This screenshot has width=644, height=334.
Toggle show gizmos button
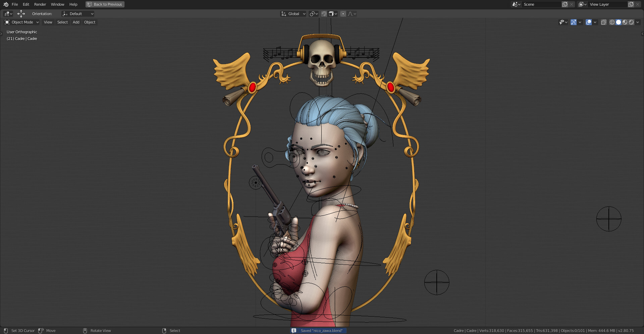click(x=574, y=22)
